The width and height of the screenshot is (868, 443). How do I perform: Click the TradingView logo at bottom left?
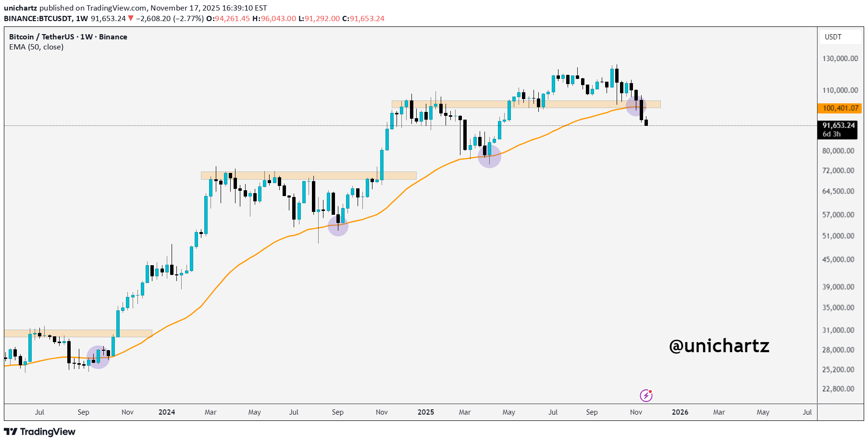pyautogui.click(x=40, y=431)
